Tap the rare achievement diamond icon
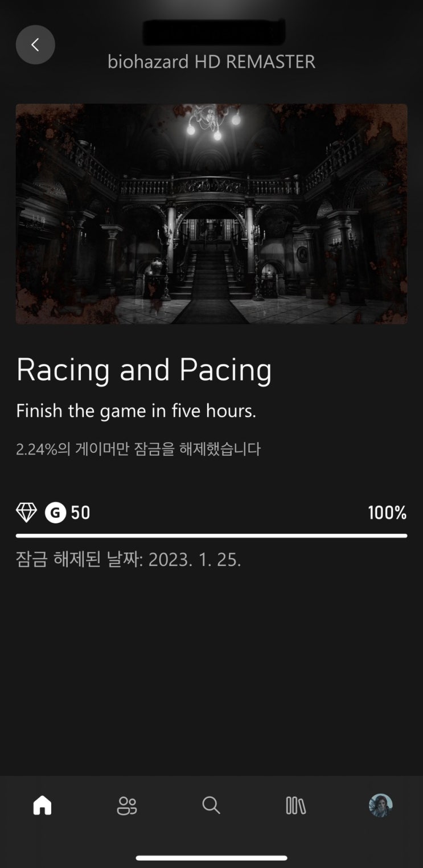 click(x=26, y=513)
